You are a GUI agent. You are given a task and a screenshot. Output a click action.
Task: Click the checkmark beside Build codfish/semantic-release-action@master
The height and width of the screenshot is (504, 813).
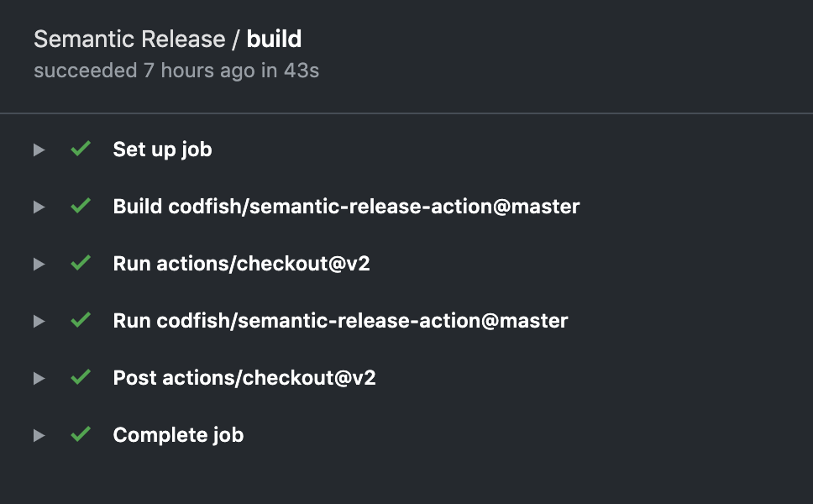81,206
